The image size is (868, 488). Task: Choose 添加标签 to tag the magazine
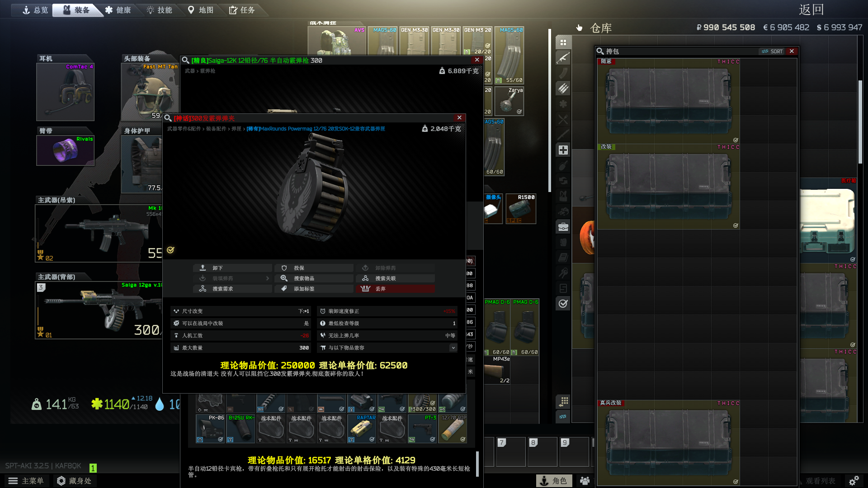(314, 289)
